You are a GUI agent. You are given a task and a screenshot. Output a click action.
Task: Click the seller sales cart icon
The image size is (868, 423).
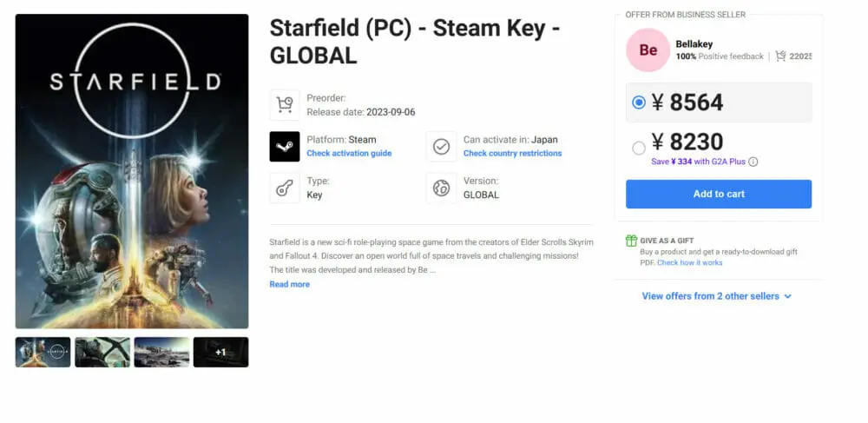(x=781, y=56)
